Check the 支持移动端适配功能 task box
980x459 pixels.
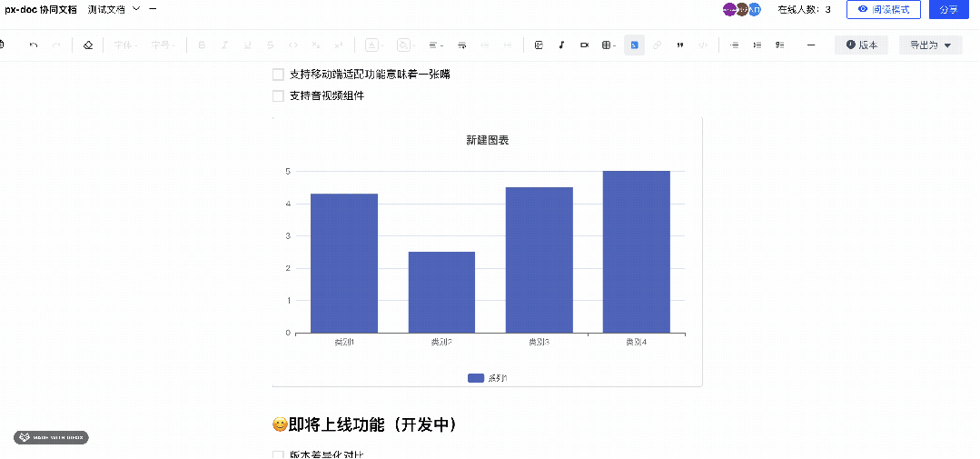point(278,75)
